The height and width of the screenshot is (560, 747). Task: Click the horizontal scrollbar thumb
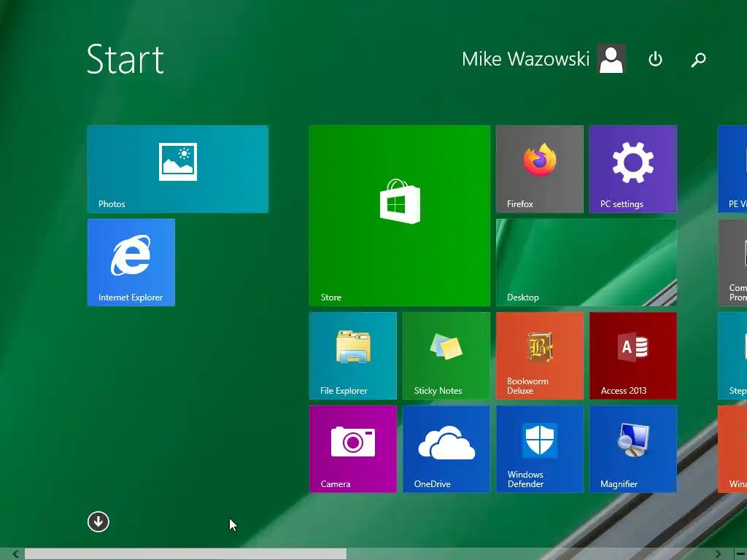click(186, 554)
